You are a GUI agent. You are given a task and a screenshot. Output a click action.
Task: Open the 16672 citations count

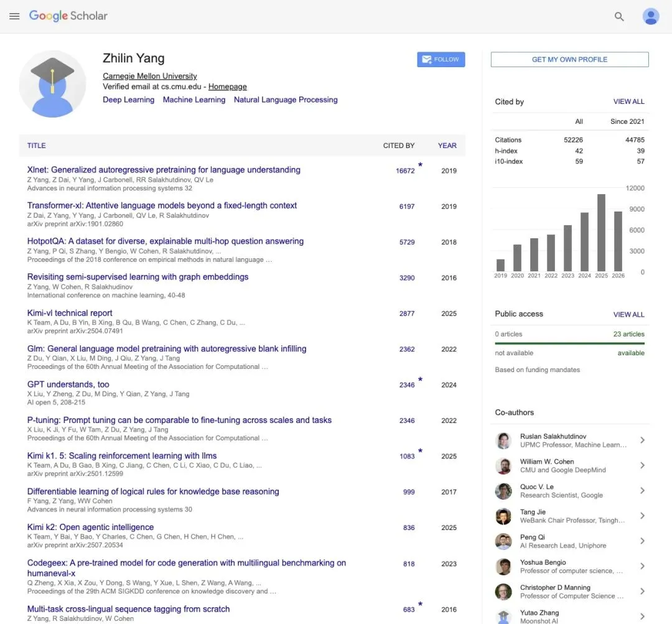click(405, 170)
